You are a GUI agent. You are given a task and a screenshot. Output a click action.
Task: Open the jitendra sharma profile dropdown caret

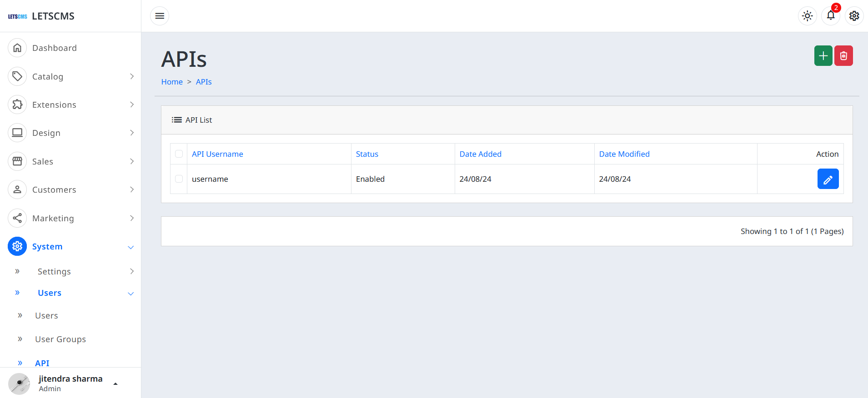click(115, 384)
